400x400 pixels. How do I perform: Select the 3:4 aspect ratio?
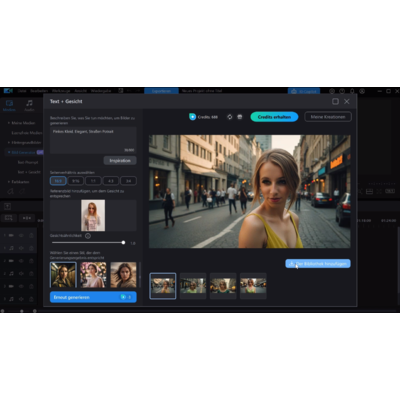tap(128, 181)
